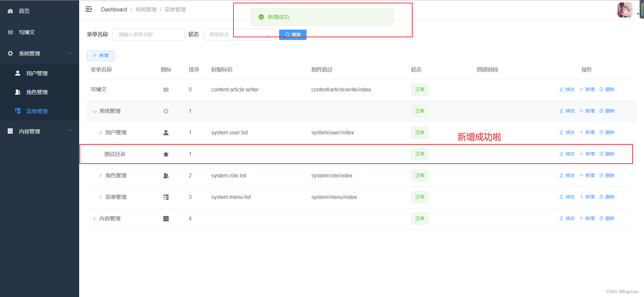Click the 内容管理 row grid icon
Screen dimensions: 644x297
(x=166, y=219)
